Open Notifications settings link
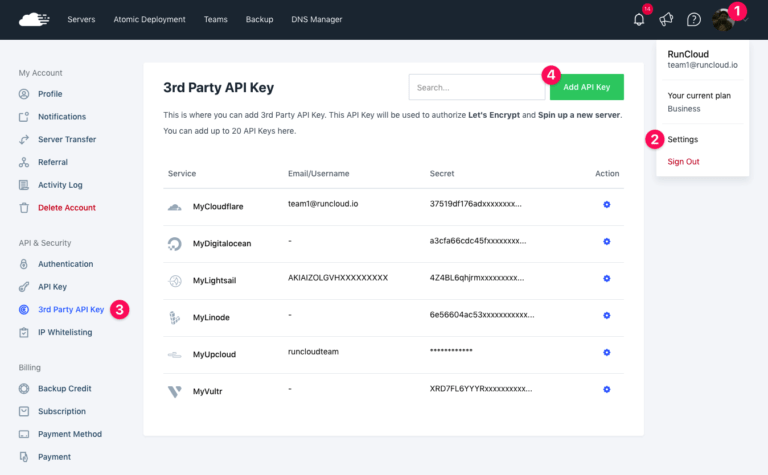768x475 pixels. point(62,117)
